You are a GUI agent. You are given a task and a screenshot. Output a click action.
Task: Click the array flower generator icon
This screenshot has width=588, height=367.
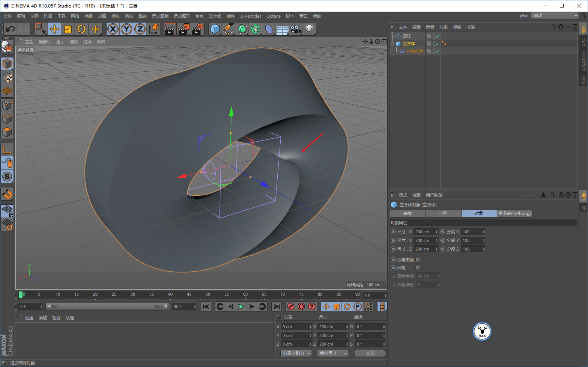coord(256,29)
